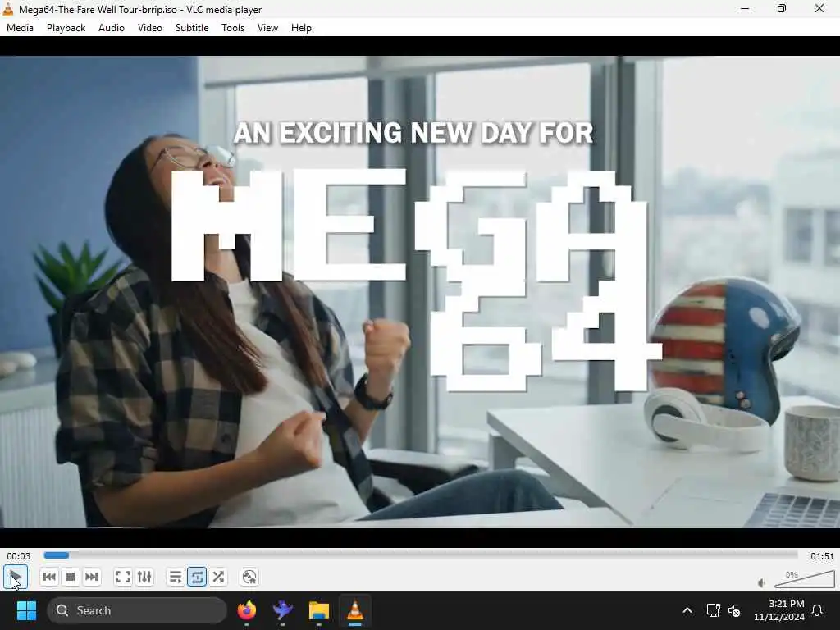
Task: Open the Media menu
Action: (x=20, y=28)
